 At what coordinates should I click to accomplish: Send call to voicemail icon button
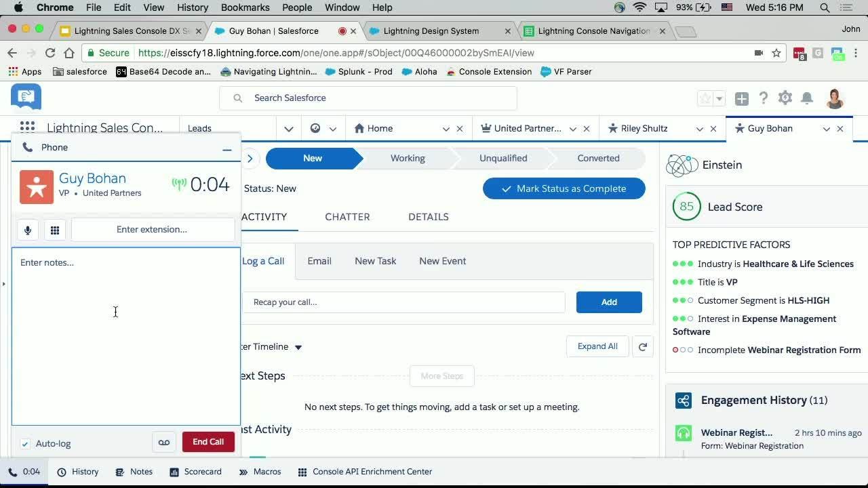click(x=164, y=442)
